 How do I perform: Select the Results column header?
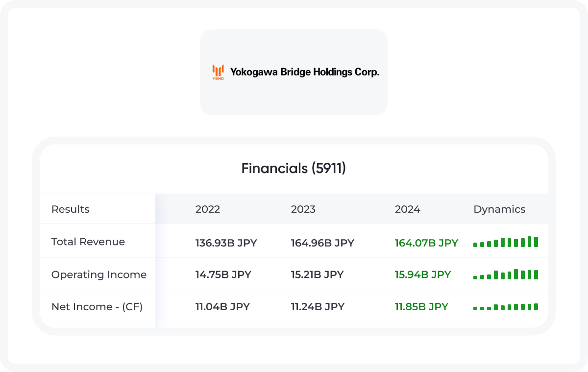click(x=71, y=209)
